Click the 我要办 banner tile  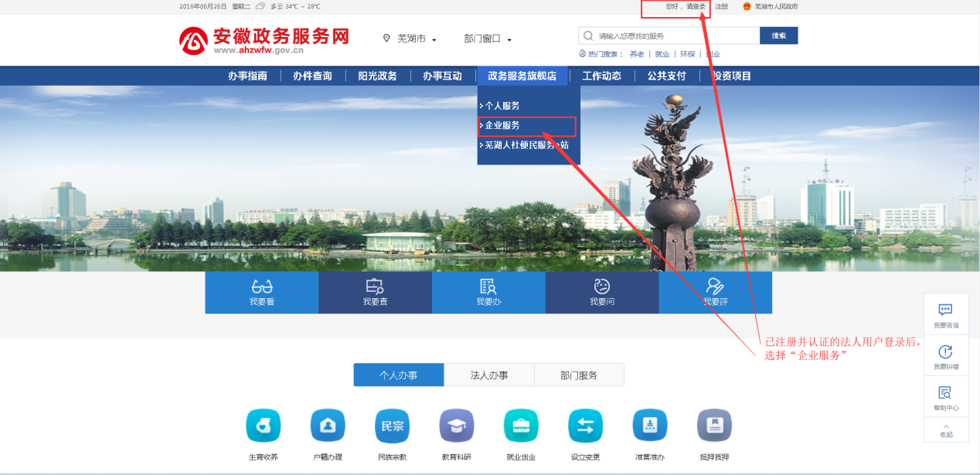[488, 293]
